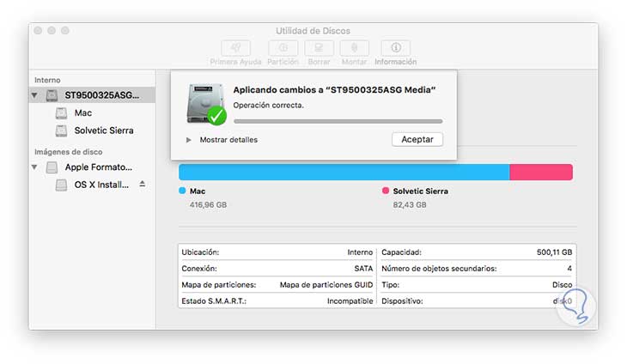Select ST9500325ASG disk in sidebar

(92, 95)
